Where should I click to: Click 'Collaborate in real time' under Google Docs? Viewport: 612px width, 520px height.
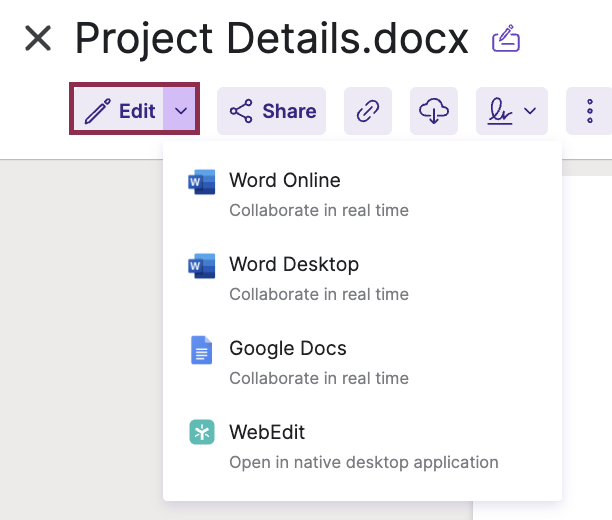pos(319,378)
